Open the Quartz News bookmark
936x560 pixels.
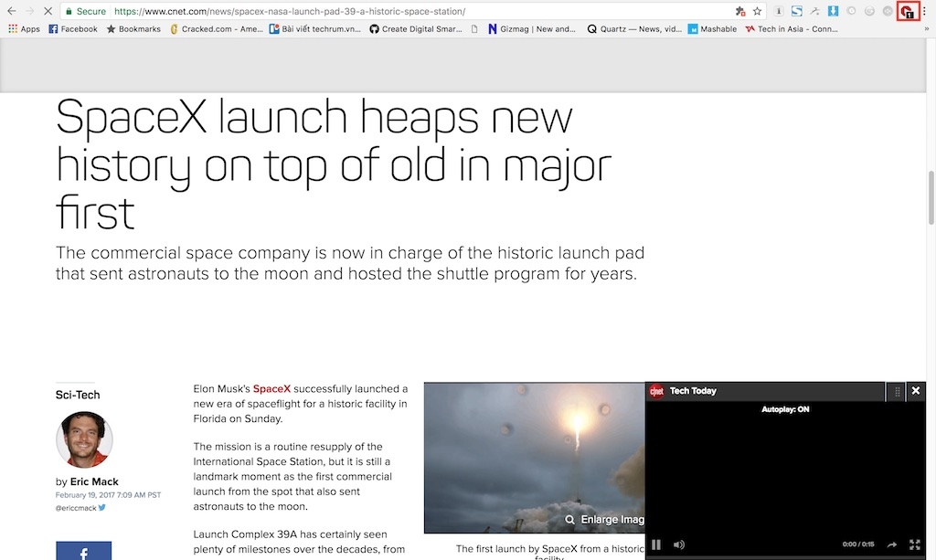pos(634,28)
